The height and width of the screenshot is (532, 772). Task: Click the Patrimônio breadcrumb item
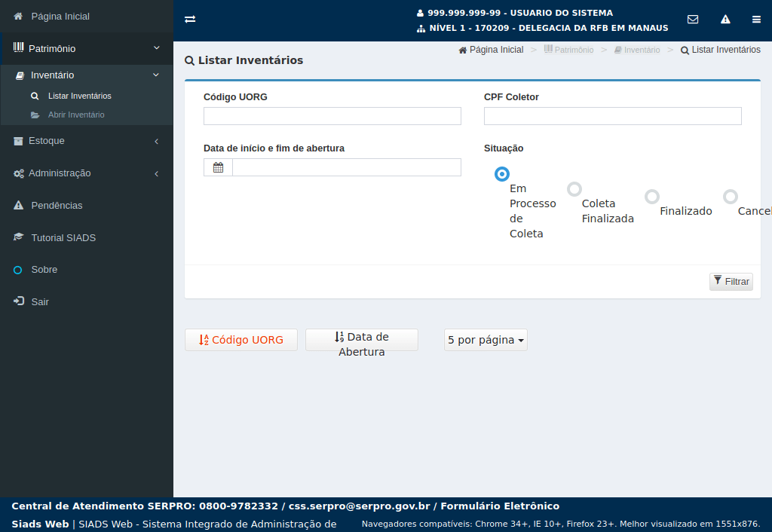(x=568, y=50)
